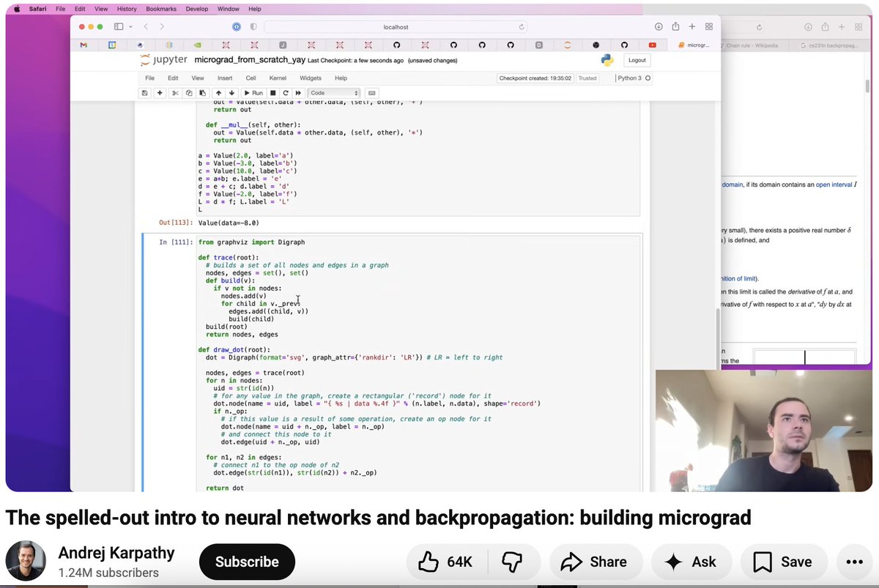Rename notebook via micrograd_from_scratch_yay title
This screenshot has width=879, height=588.
[249, 60]
